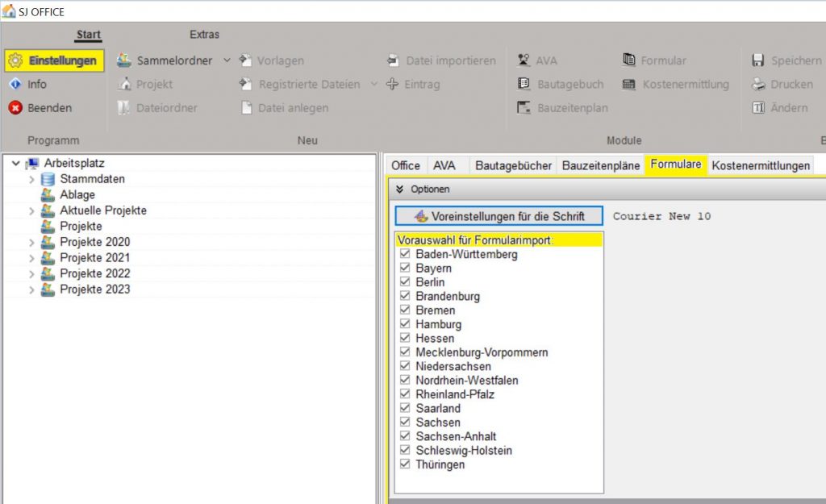Open the Extras ribbon tab
The width and height of the screenshot is (826, 504).
(204, 35)
